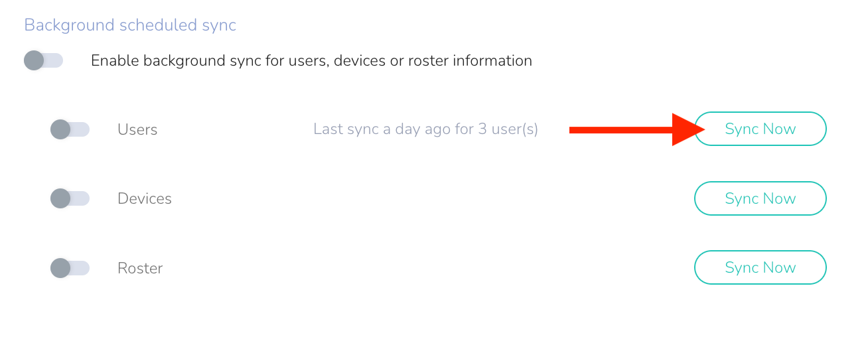Viewport: 868px width, 353px height.
Task: Enable the Users sync toggle
Action: click(x=70, y=129)
